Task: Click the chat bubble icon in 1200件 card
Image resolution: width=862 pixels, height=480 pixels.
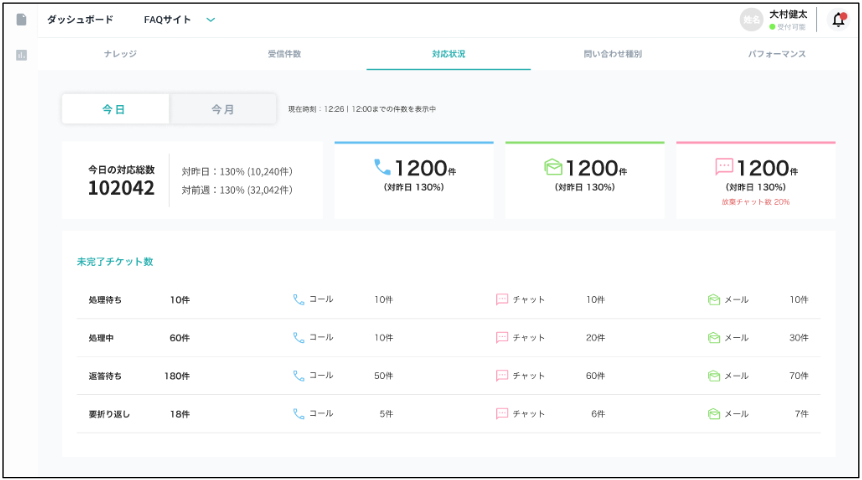Action: [x=725, y=168]
